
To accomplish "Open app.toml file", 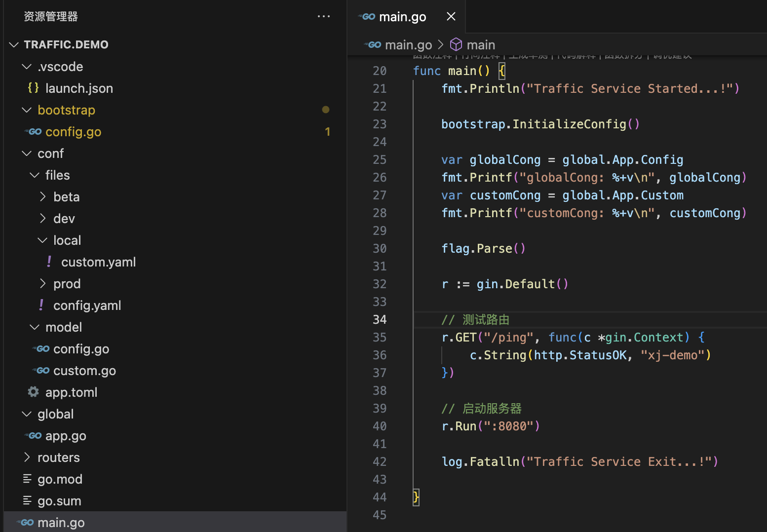I will tap(71, 392).
